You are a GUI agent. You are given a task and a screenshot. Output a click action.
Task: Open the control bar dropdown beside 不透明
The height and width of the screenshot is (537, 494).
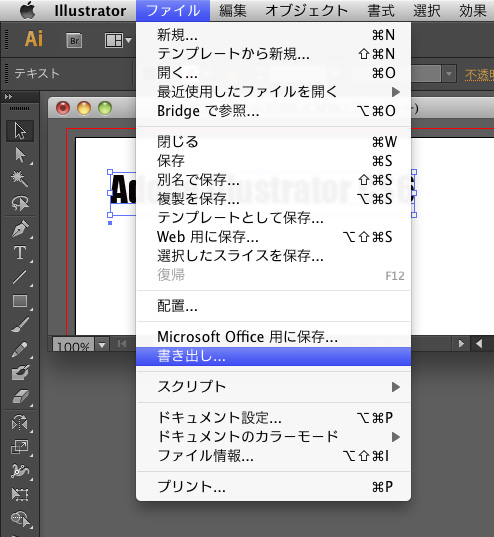pos(449,74)
